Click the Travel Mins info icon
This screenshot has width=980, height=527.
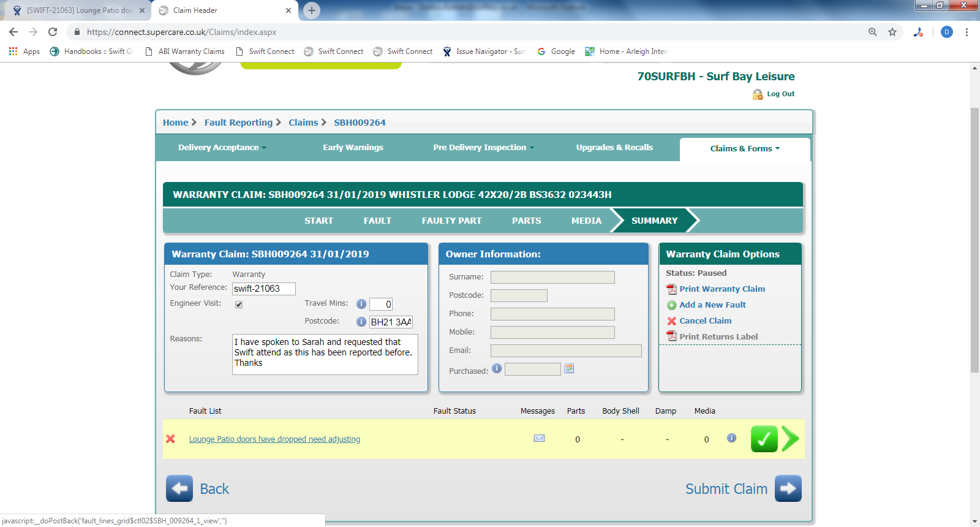[x=361, y=304]
